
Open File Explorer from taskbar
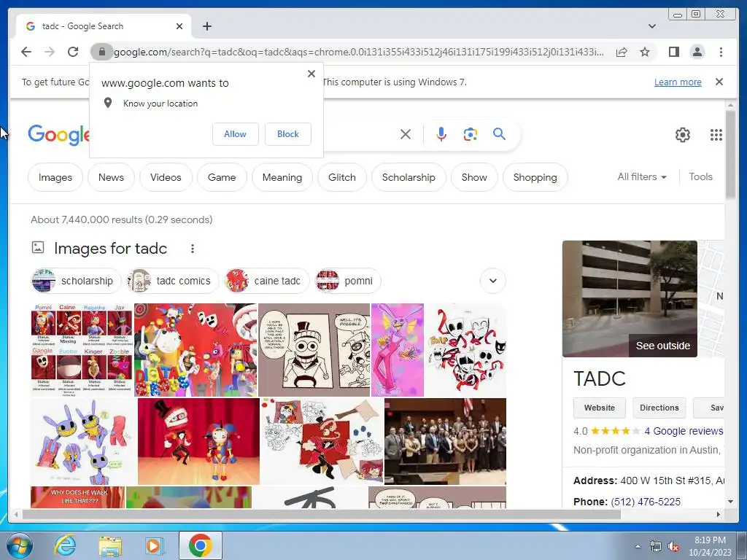110,546
